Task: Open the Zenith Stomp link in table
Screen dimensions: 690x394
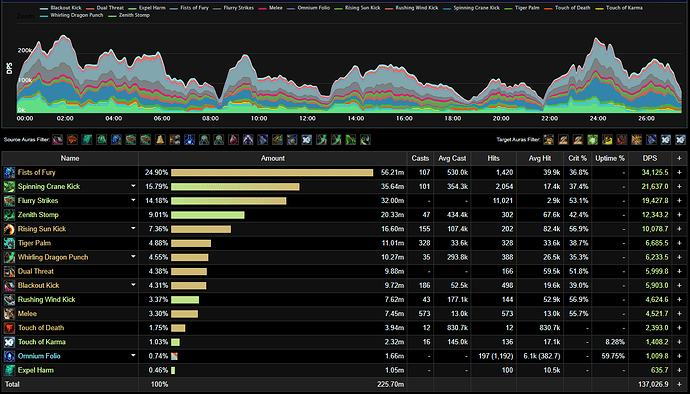Action: (38, 215)
